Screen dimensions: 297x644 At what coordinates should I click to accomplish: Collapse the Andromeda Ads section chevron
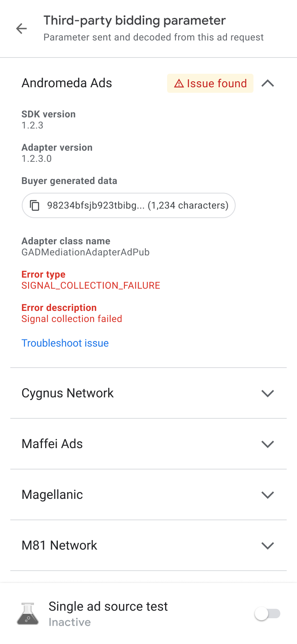point(268,83)
